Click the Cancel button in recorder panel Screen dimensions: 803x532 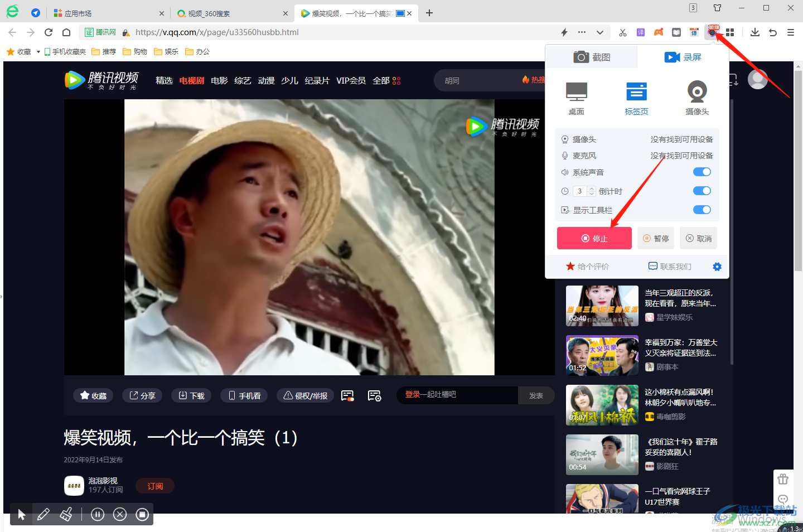point(698,238)
